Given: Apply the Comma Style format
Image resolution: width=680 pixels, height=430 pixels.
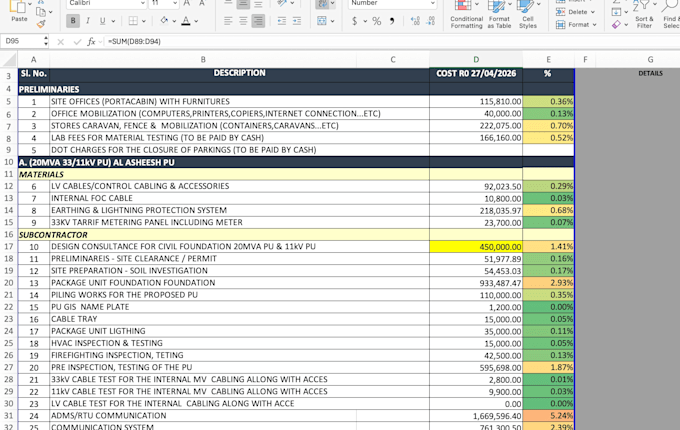Looking at the screenshot, I should [392, 21].
